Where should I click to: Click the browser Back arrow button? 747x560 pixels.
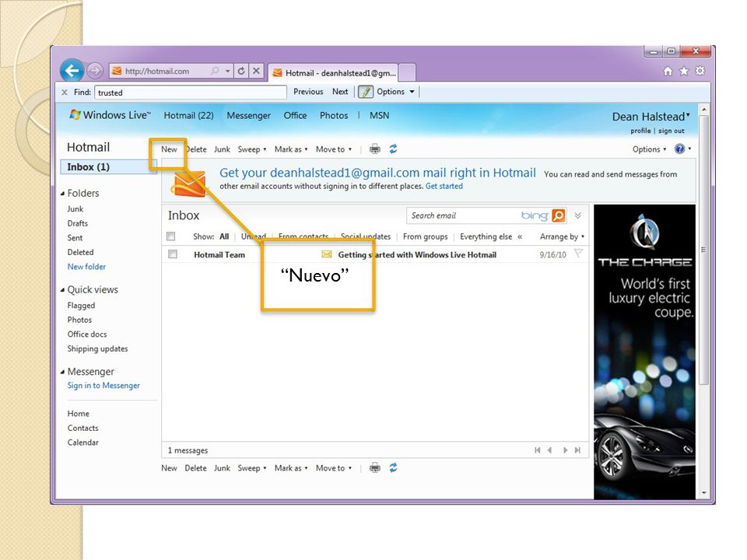coord(72,71)
